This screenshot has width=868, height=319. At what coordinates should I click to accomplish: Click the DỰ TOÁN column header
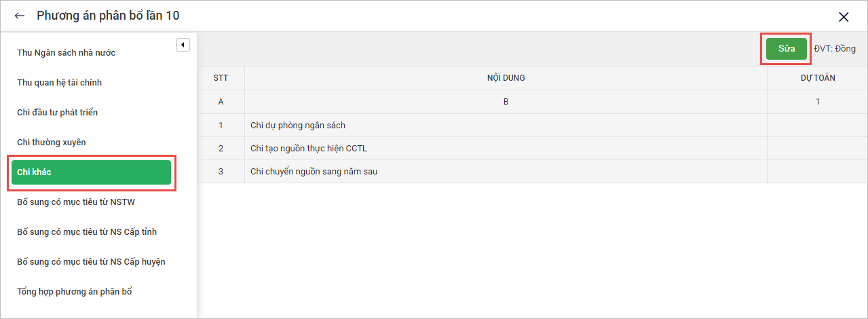[817, 78]
